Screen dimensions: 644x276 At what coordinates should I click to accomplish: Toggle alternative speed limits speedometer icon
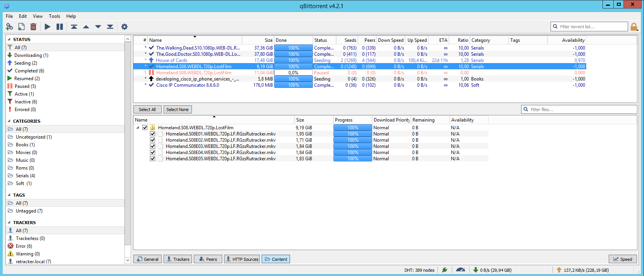[x=461, y=270]
